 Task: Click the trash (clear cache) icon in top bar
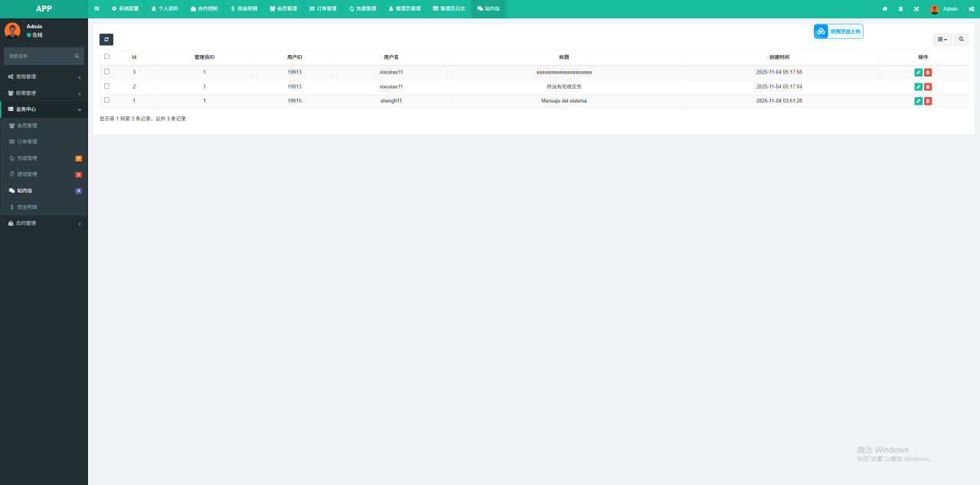pyautogui.click(x=900, y=9)
